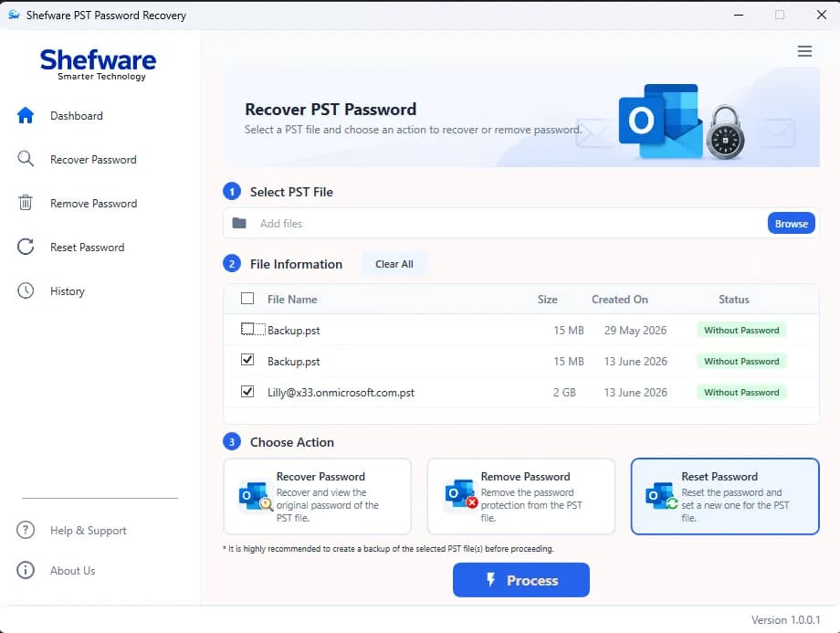Click the Remove Password card Outlook icon
This screenshot has height=633, width=840.
[461, 494]
